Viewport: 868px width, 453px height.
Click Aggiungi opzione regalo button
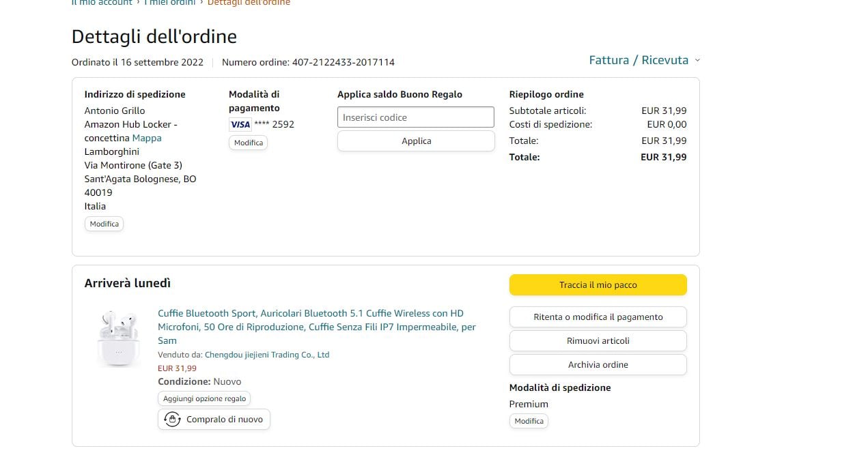[x=204, y=398]
